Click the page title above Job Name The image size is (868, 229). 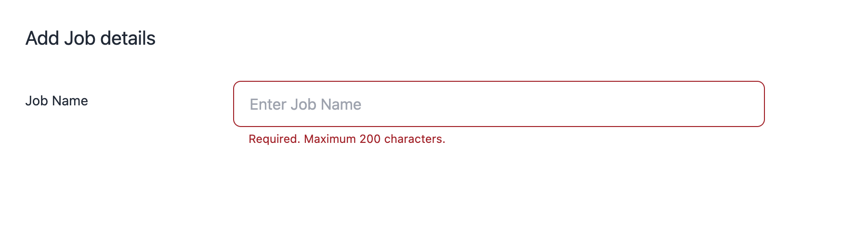(91, 38)
